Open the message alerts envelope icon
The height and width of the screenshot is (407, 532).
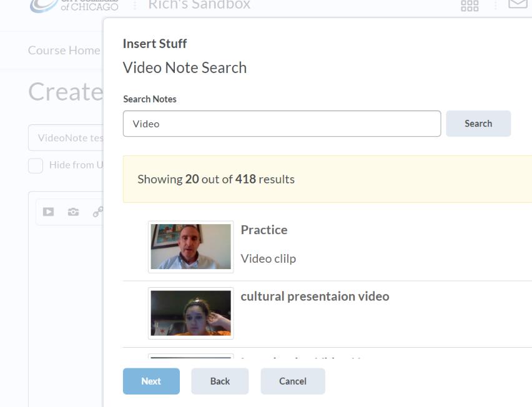click(518, 4)
